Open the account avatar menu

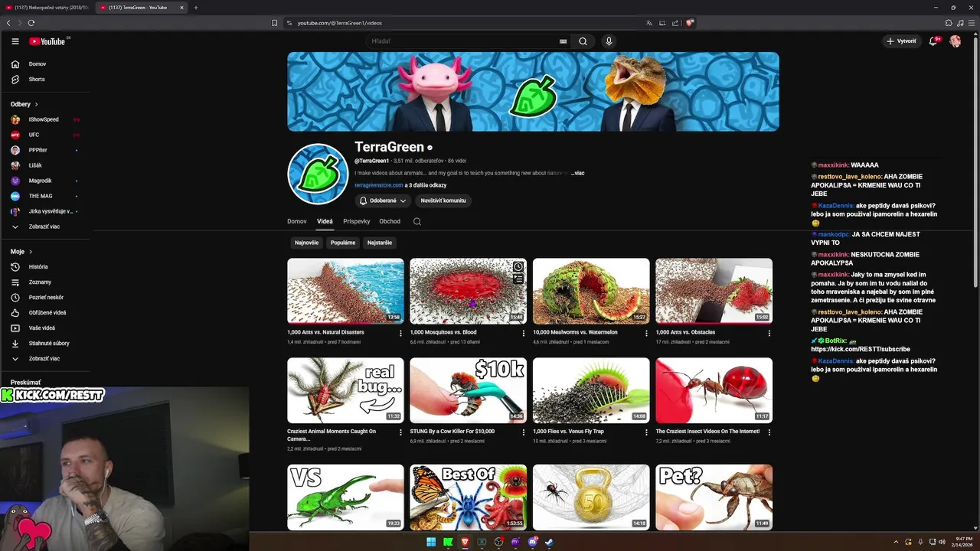(955, 41)
